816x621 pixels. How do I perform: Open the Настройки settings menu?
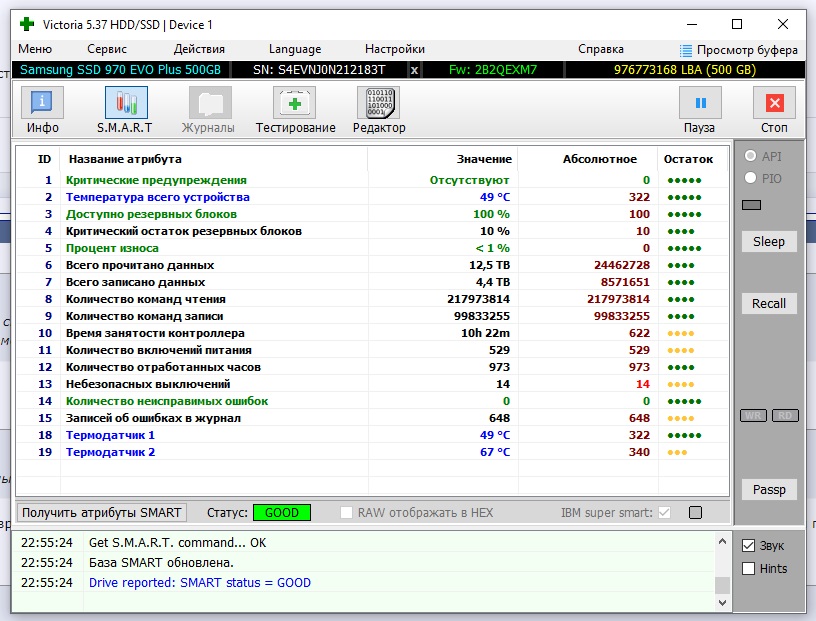tap(394, 49)
